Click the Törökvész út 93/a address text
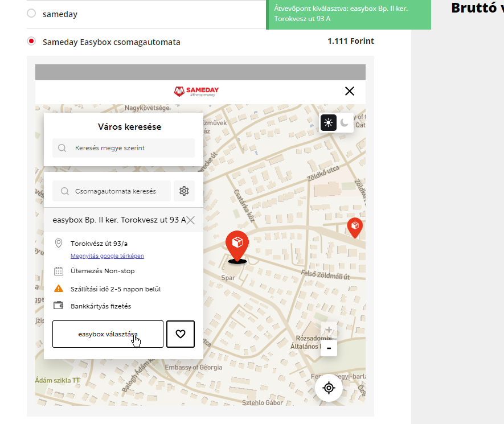The height and width of the screenshot is (424, 504). [x=99, y=244]
